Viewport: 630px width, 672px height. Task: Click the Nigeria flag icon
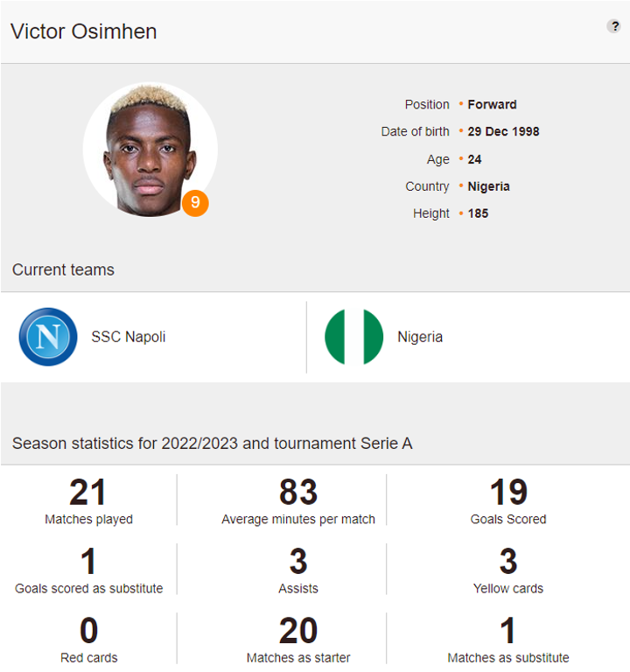click(353, 337)
